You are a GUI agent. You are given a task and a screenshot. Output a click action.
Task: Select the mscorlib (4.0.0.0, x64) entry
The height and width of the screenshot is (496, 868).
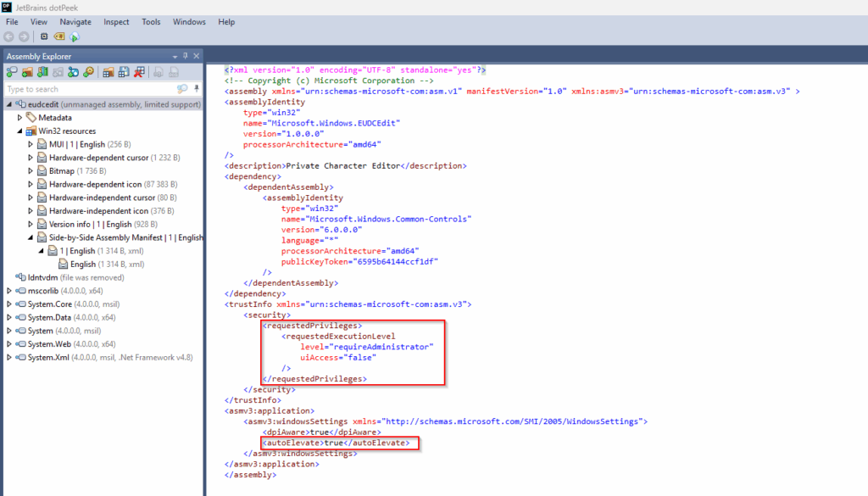[x=65, y=291]
